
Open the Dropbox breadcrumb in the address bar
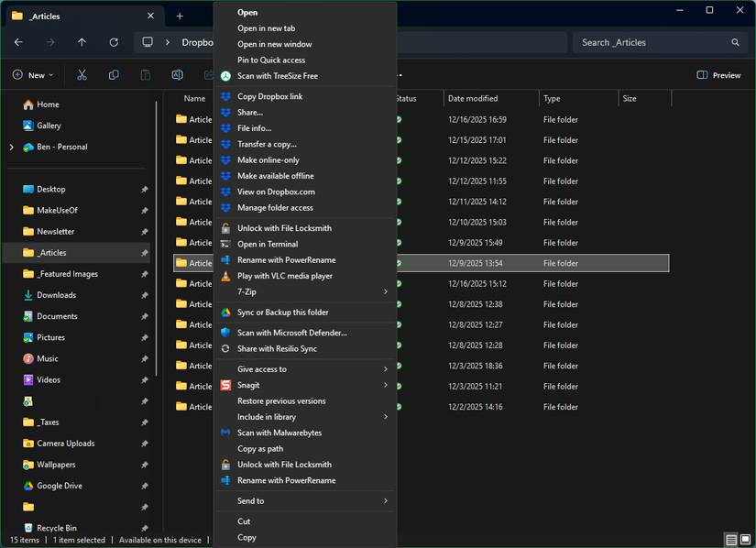tap(195, 41)
